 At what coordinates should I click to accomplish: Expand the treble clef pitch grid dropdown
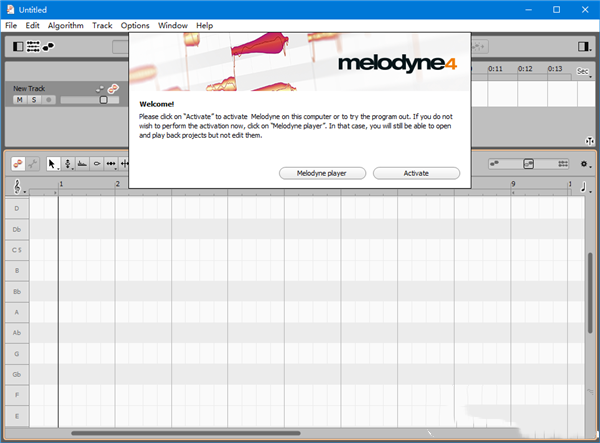19,186
